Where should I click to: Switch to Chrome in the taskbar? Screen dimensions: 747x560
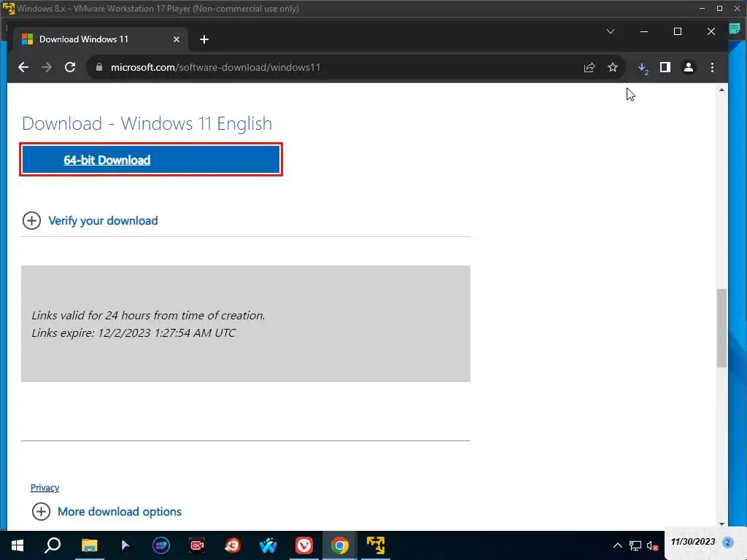tap(340, 545)
